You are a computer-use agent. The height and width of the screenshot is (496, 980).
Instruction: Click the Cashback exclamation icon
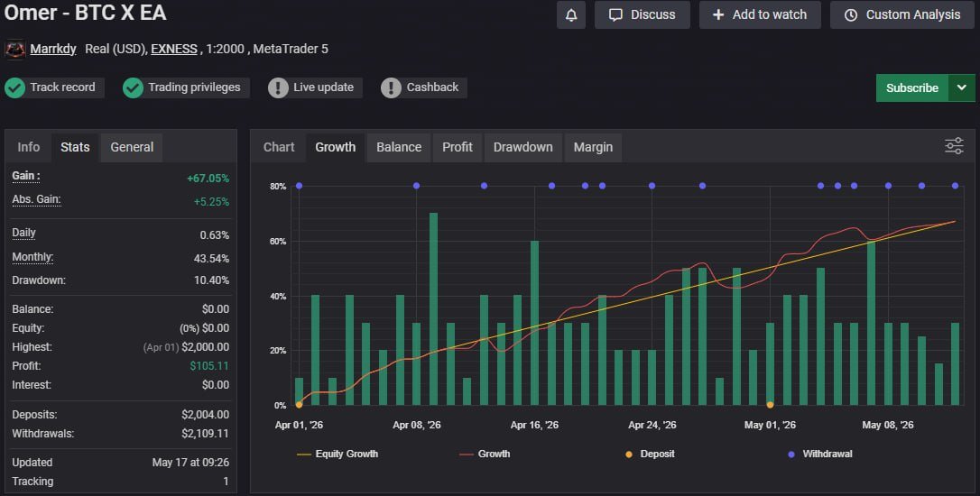pyautogui.click(x=392, y=88)
